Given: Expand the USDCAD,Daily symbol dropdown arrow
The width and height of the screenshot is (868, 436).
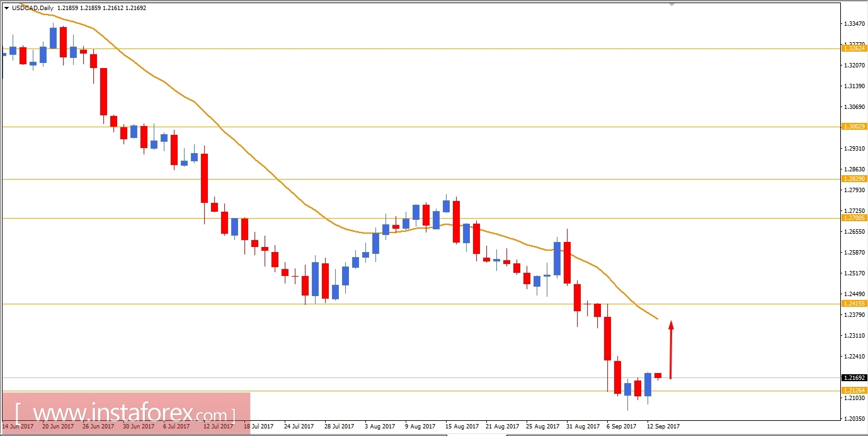Looking at the screenshot, I should [x=6, y=9].
